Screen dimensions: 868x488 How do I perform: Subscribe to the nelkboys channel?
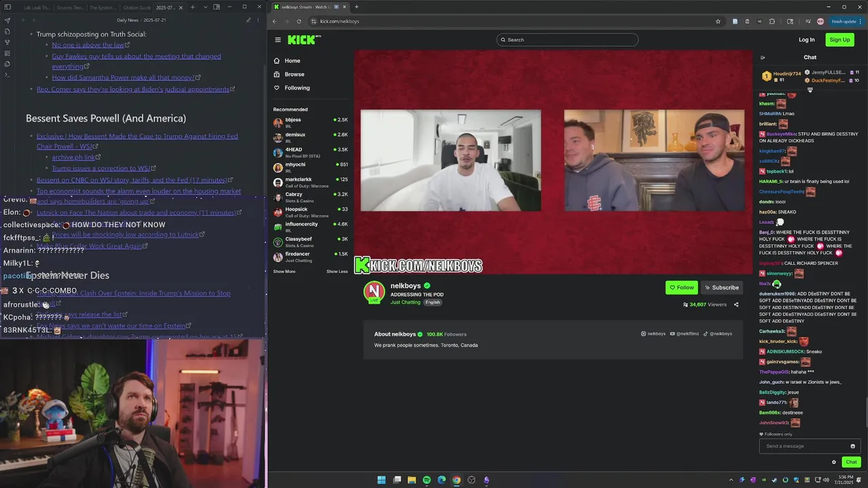coord(722,287)
